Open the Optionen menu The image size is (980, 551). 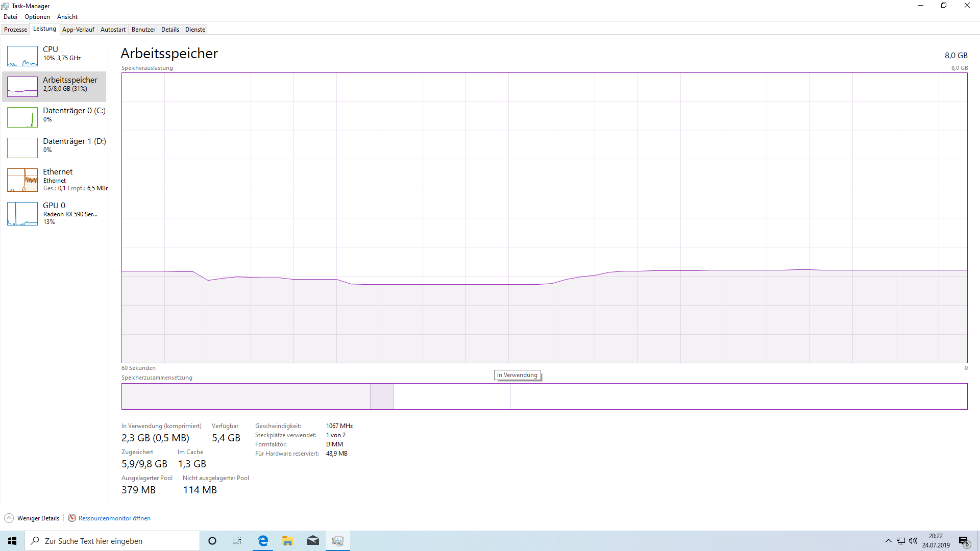click(37, 17)
